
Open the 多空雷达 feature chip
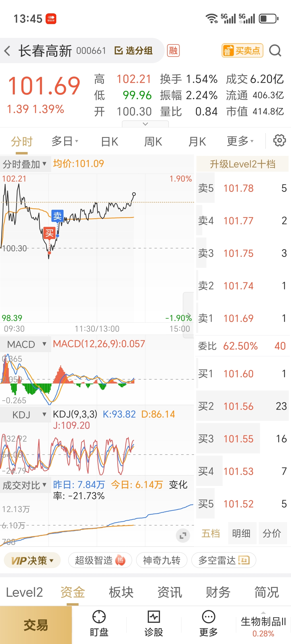click(224, 560)
